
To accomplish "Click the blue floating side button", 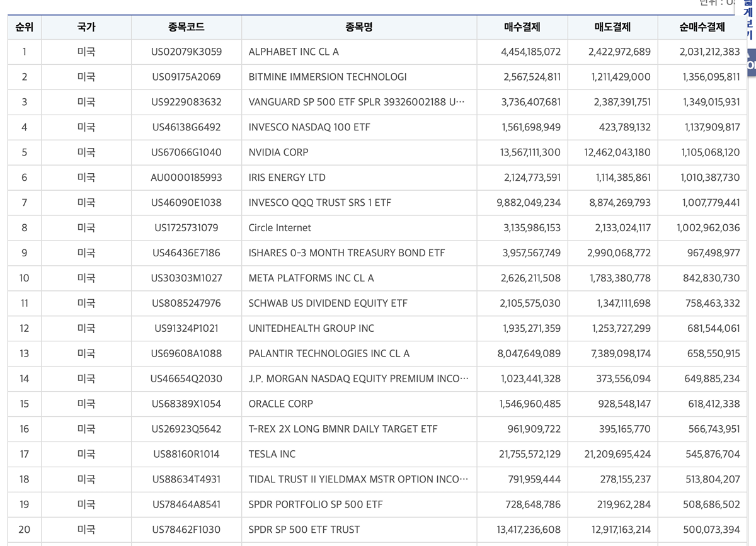I will coord(750,64).
